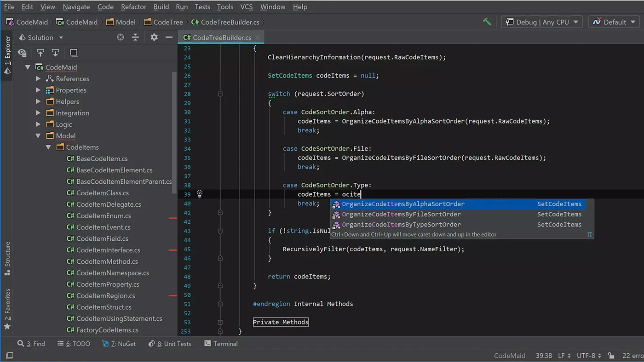Toggle the compact view icon in Explorer toolbar
Viewport: 644px width, 362px height.
coord(74,52)
